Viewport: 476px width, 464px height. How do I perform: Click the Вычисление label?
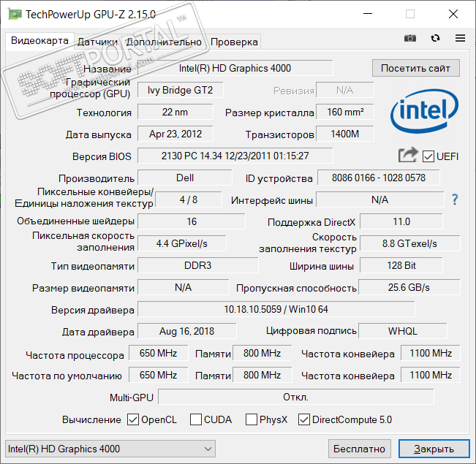pos(91,419)
